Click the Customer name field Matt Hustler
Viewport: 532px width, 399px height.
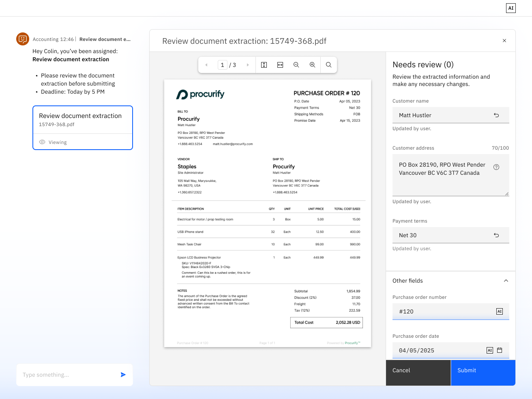point(451,115)
